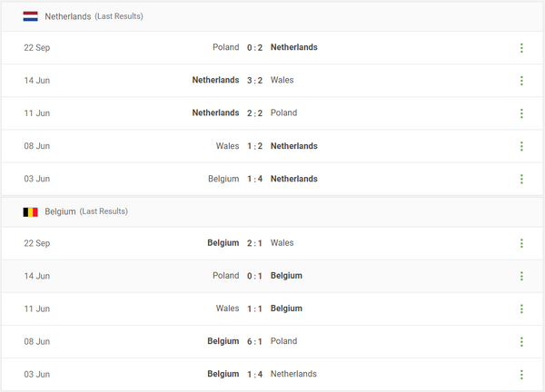Click the Belgium flag icon in header

tap(30, 211)
